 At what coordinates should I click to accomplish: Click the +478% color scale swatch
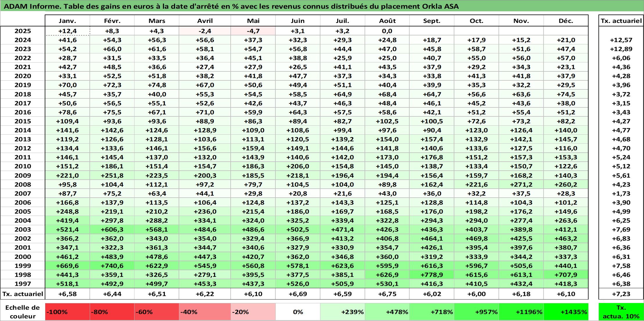coord(387,312)
